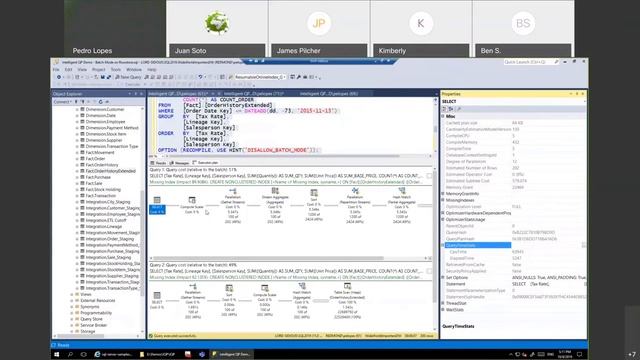This screenshot has width=640, height=360.
Task: Switch to the Results tab
Action: pyautogui.click(x=159, y=163)
